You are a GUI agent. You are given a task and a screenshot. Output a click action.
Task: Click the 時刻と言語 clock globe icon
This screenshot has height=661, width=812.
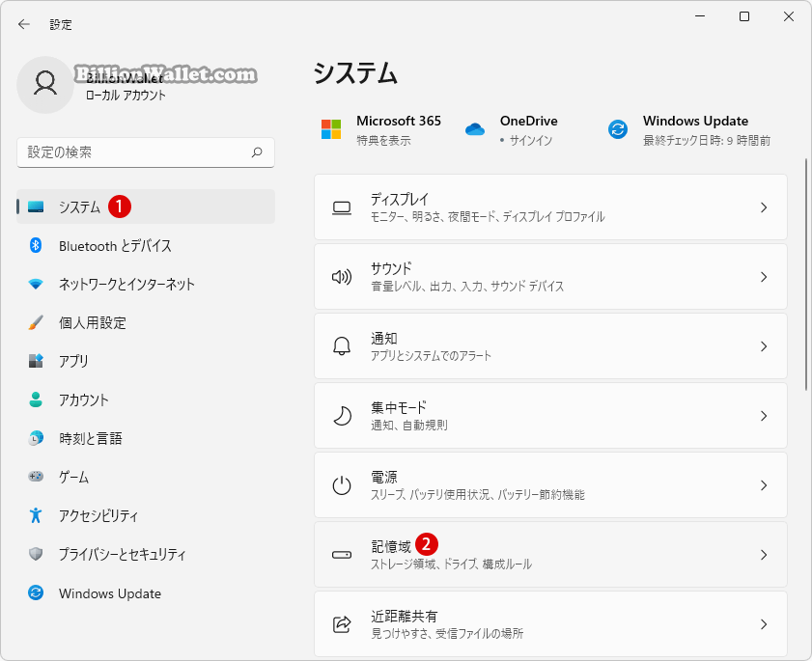36,438
